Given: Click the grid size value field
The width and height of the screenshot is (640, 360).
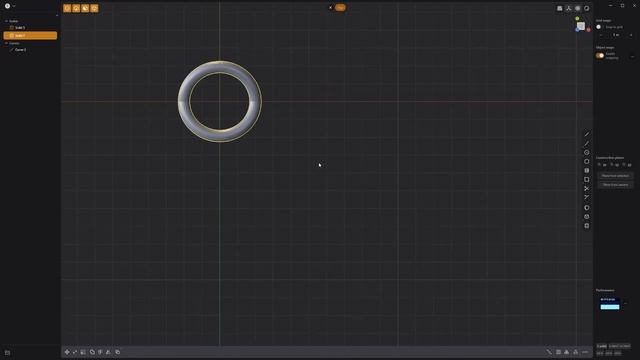Looking at the screenshot, I should [616, 35].
